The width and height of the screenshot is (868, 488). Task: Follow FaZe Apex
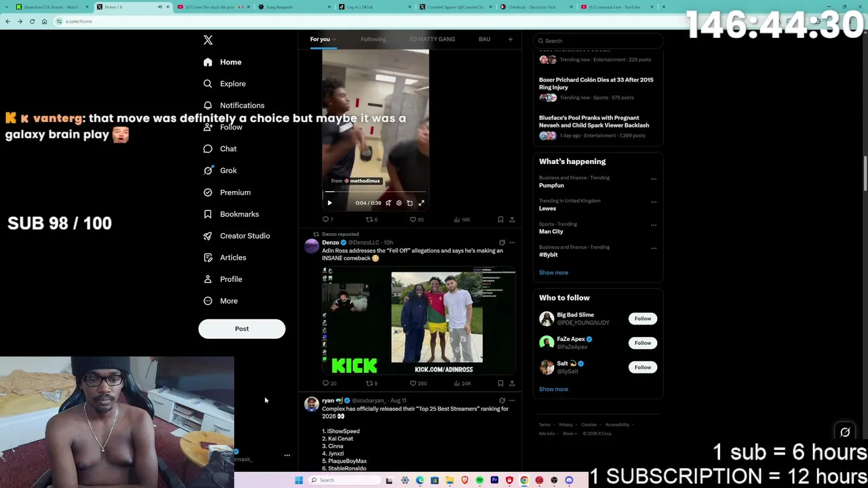(x=642, y=343)
